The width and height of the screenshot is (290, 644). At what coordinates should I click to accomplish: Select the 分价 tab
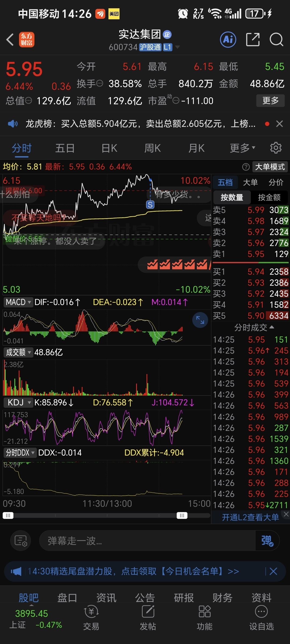tap(276, 182)
